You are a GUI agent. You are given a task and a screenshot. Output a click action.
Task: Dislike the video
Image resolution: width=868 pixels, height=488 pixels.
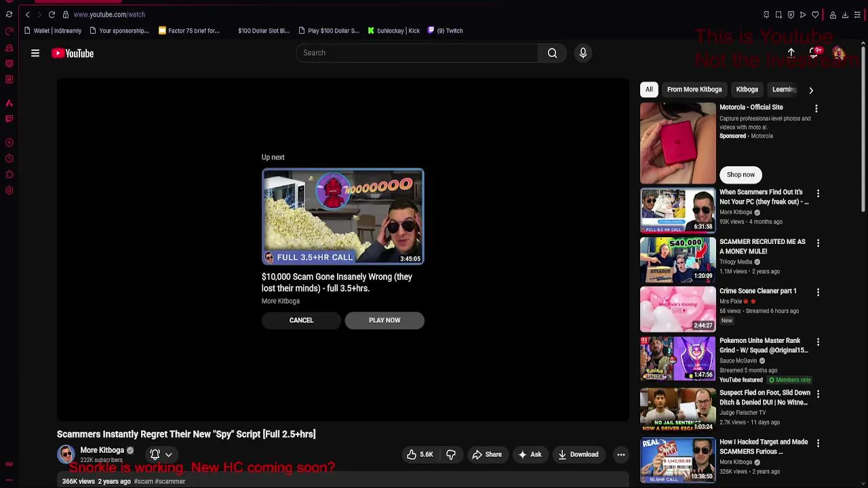(x=451, y=455)
